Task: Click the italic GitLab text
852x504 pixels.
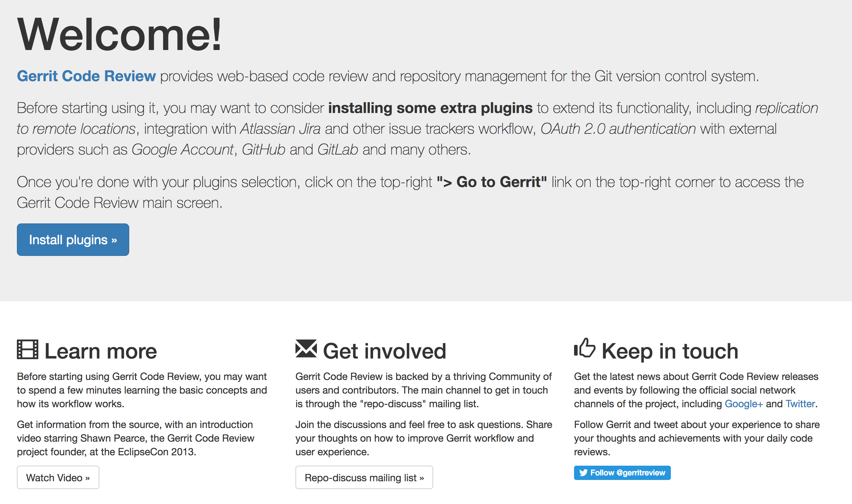Action: pyautogui.click(x=338, y=150)
